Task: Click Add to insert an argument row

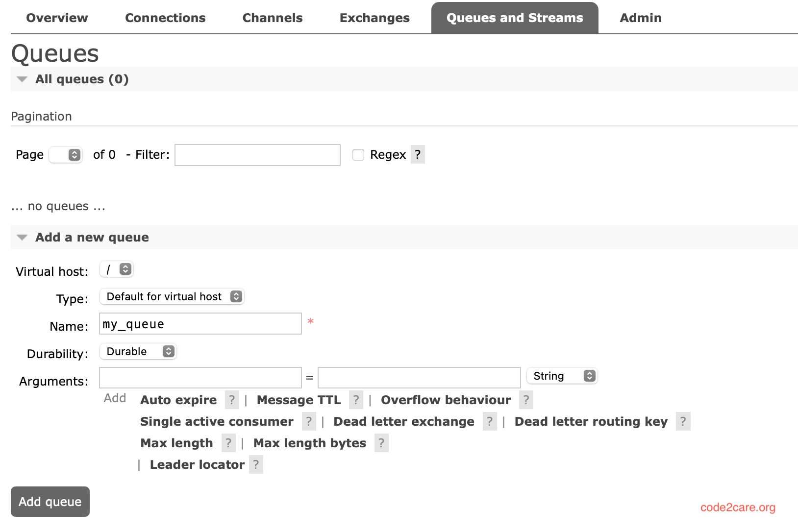Action: (x=114, y=398)
